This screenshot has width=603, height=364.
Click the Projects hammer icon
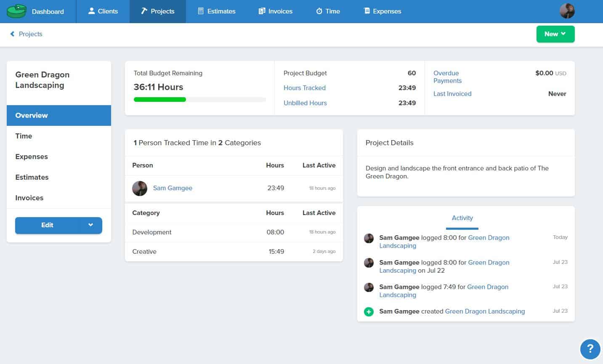coord(144,11)
